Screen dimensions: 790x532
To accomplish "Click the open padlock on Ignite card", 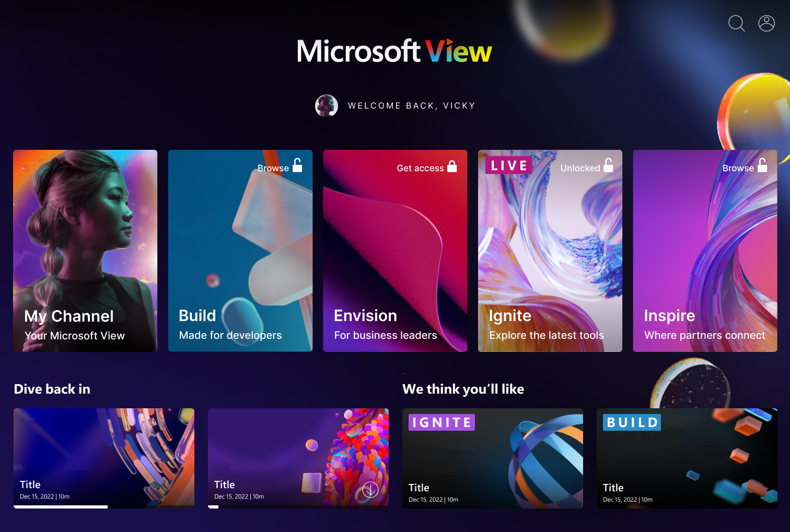I will [609, 165].
